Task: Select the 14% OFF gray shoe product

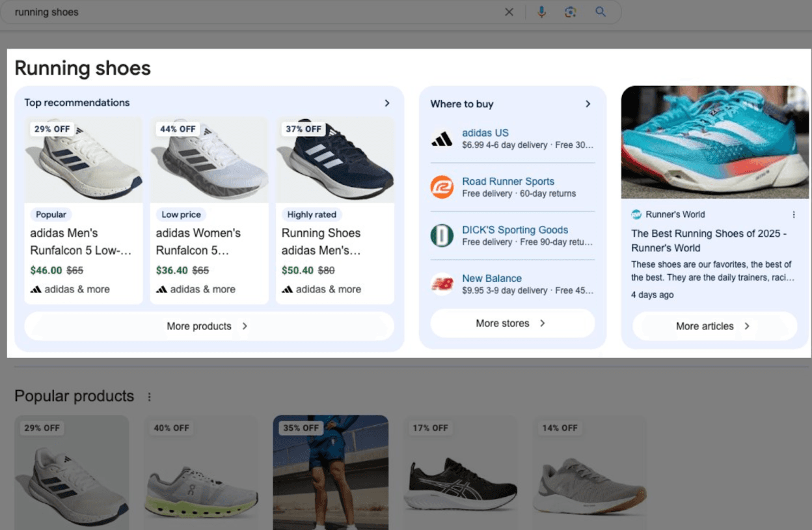Action: pyautogui.click(x=589, y=472)
